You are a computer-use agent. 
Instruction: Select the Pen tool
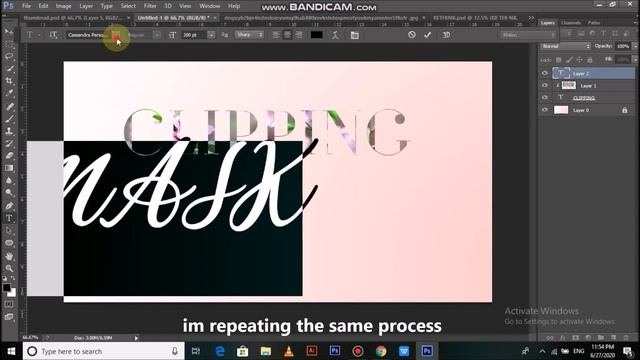click(9, 206)
